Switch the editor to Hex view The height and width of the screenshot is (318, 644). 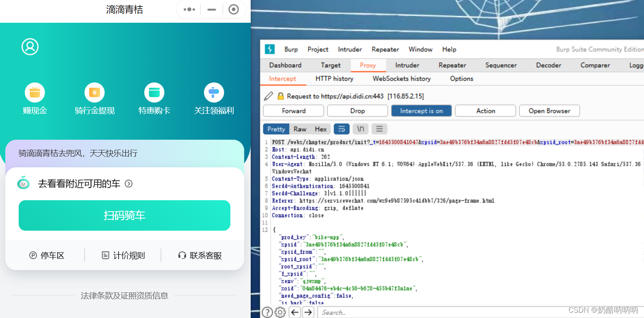coord(321,129)
